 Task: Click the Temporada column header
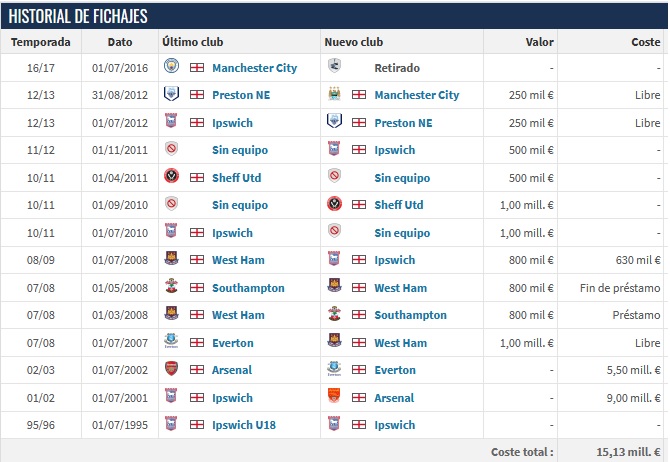coord(40,42)
